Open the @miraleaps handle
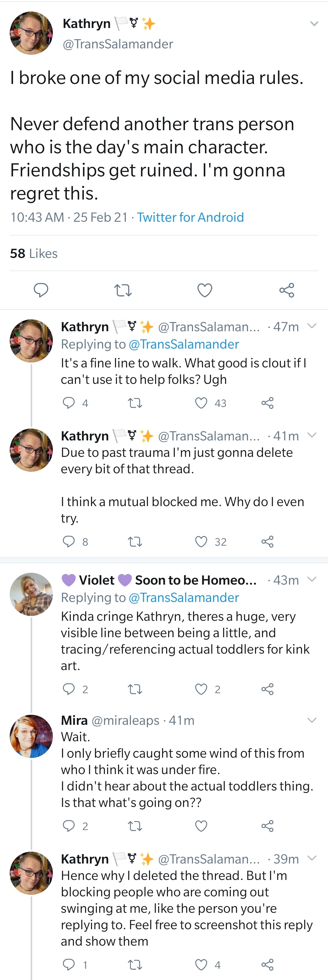 (x=125, y=720)
